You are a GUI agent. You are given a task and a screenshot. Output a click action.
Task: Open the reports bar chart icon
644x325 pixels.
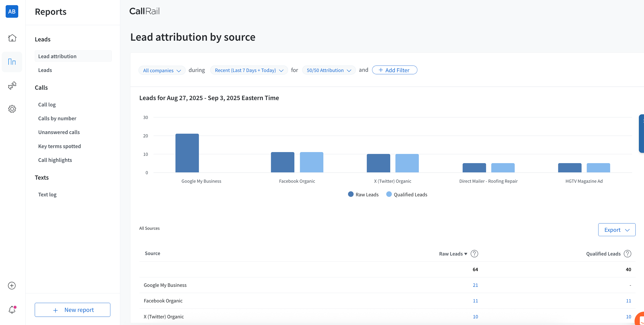[x=12, y=62]
